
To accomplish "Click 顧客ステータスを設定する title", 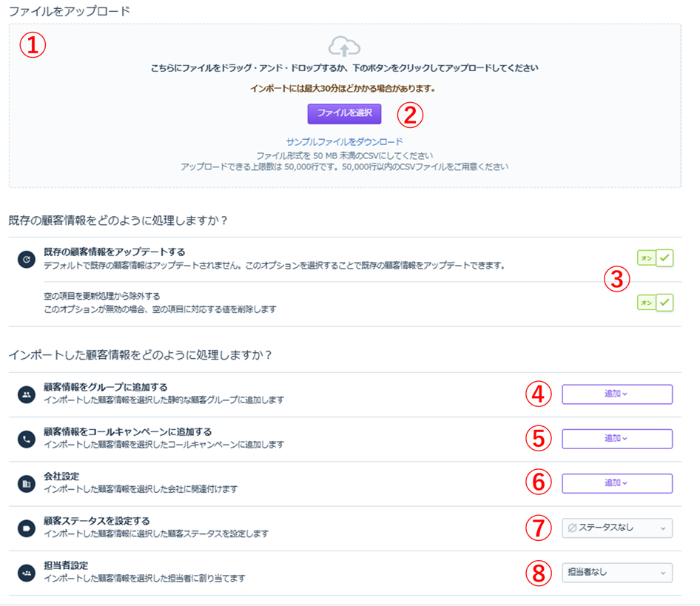I will pos(96,521).
